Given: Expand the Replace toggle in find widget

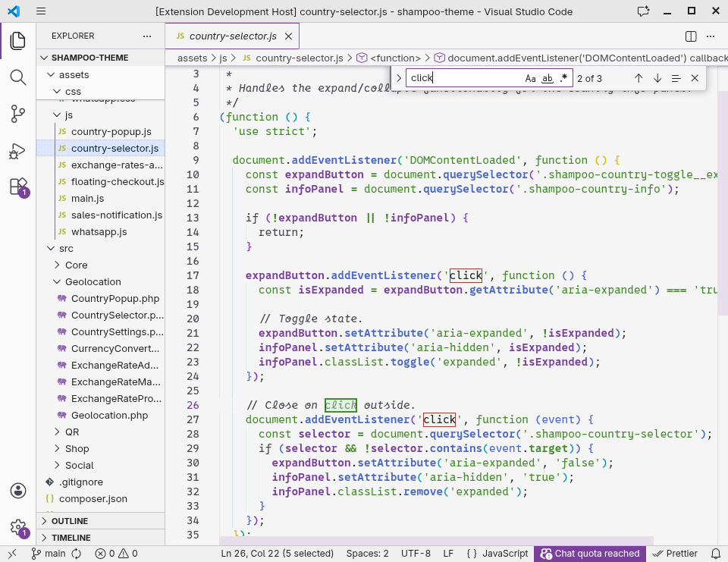Looking at the screenshot, I should [398, 78].
